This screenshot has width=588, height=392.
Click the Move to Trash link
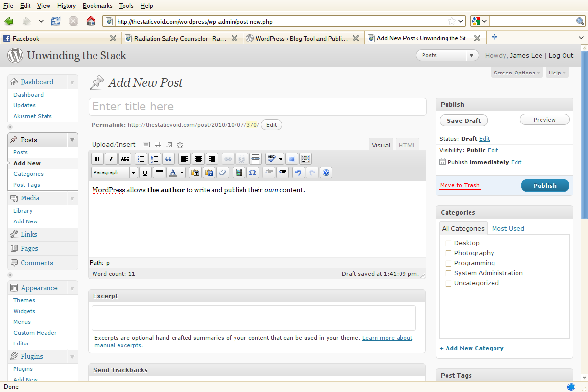(x=460, y=186)
